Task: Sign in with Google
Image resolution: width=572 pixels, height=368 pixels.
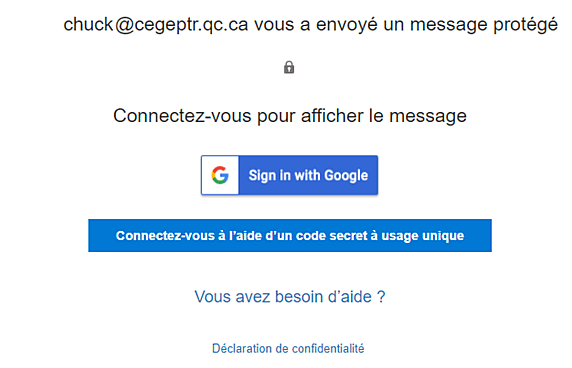Action: tap(289, 175)
